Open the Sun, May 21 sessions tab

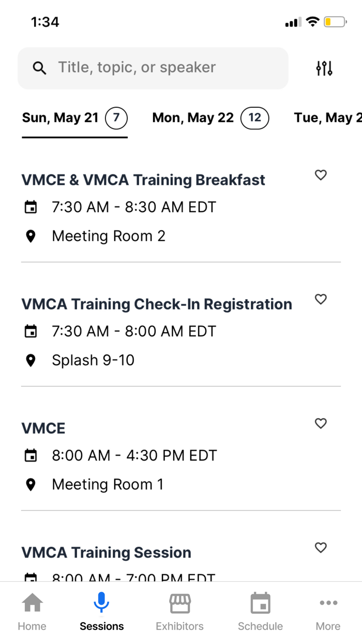74,118
